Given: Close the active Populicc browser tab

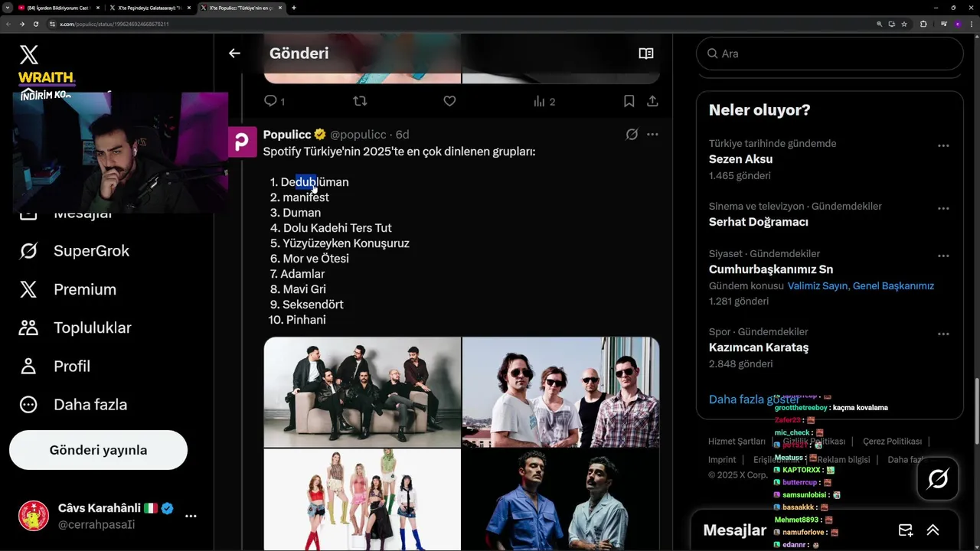Looking at the screenshot, I should click(280, 8).
